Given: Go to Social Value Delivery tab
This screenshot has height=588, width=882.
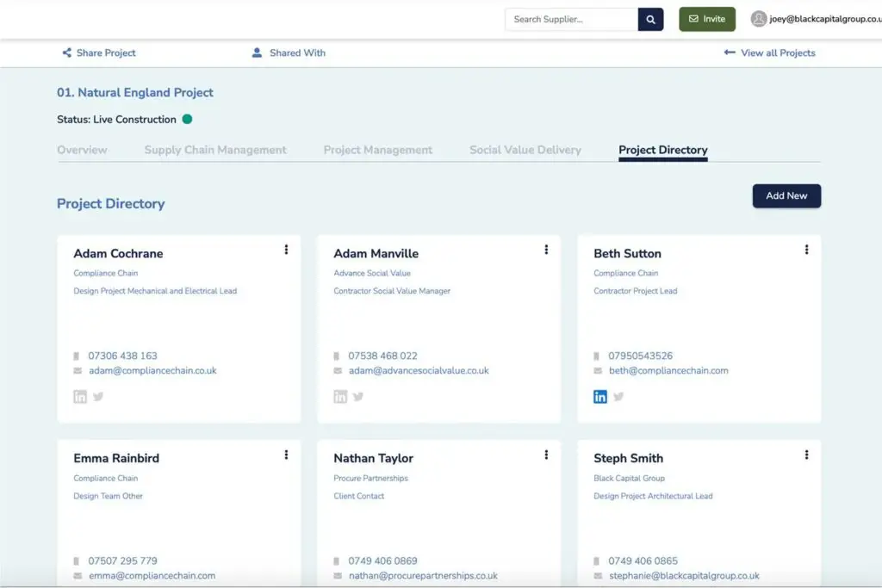Looking at the screenshot, I should [x=525, y=150].
